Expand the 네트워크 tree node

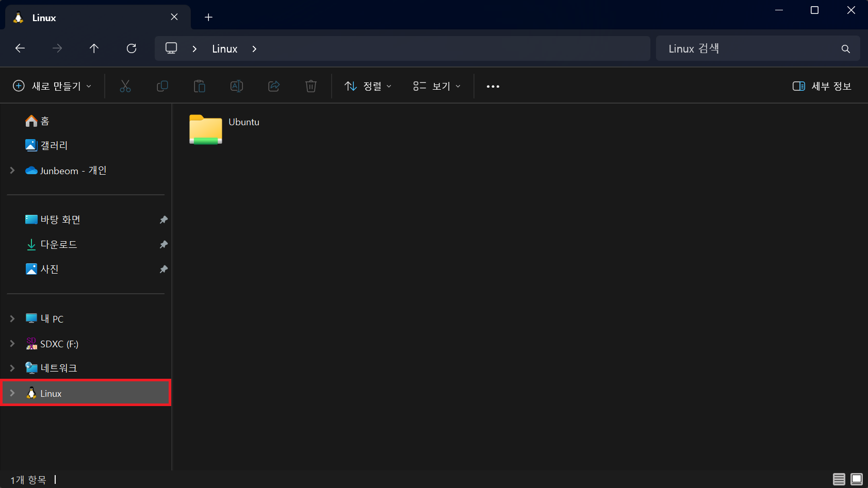click(x=12, y=368)
